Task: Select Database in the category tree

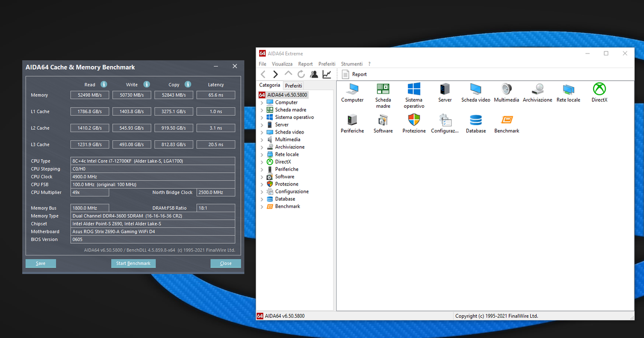Action: 285,199
